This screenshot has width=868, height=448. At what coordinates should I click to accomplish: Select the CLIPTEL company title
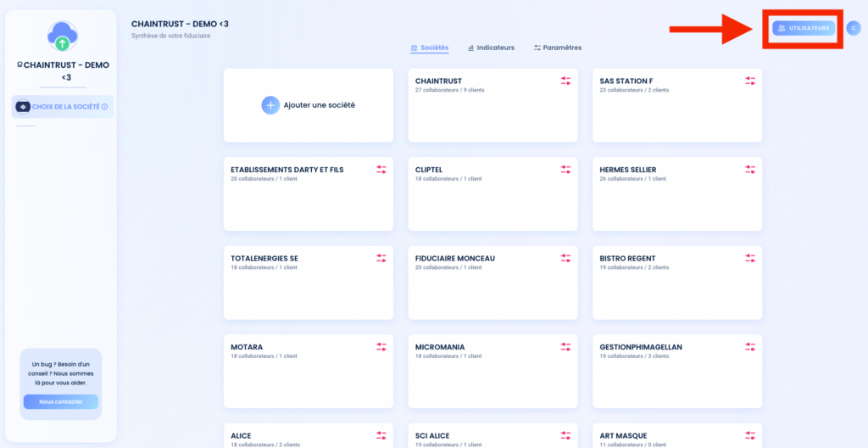pos(429,170)
